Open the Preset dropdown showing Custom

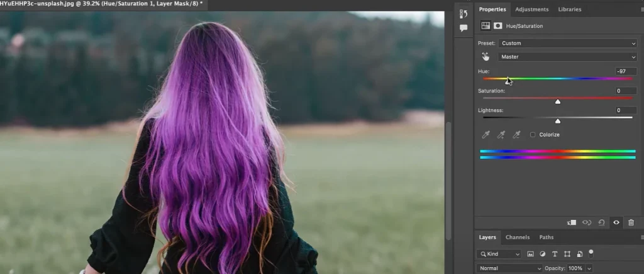click(x=567, y=43)
